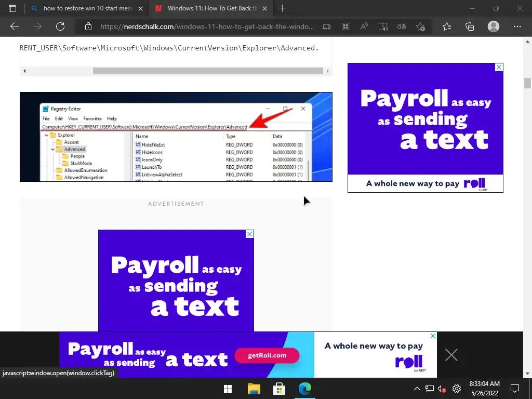Image resolution: width=532 pixels, height=399 pixels.
Task: Start Read Aloud for this page
Action: 364,26
